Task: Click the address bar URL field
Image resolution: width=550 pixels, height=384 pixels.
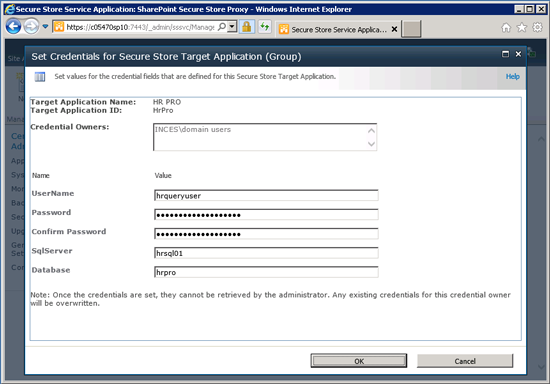Action: tap(140, 27)
